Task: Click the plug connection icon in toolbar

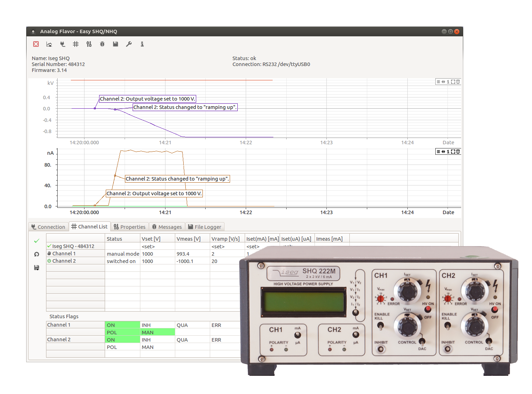Action: (x=62, y=44)
